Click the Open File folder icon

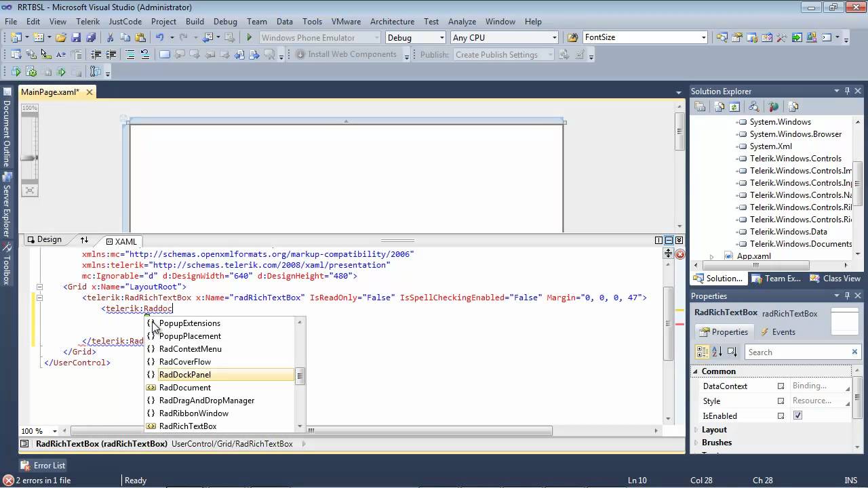(x=61, y=38)
